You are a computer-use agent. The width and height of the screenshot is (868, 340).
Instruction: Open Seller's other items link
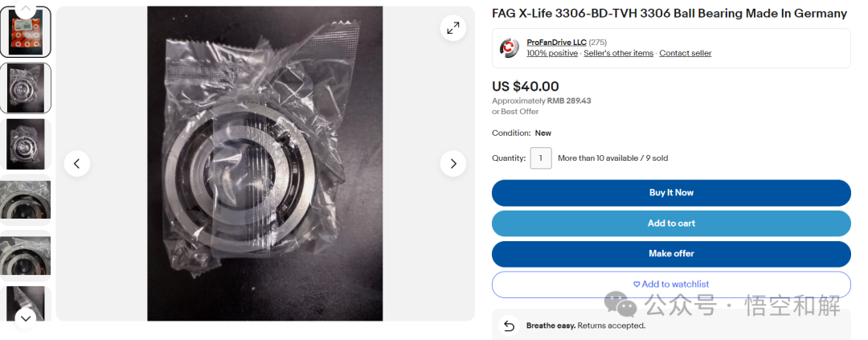pyautogui.click(x=618, y=54)
